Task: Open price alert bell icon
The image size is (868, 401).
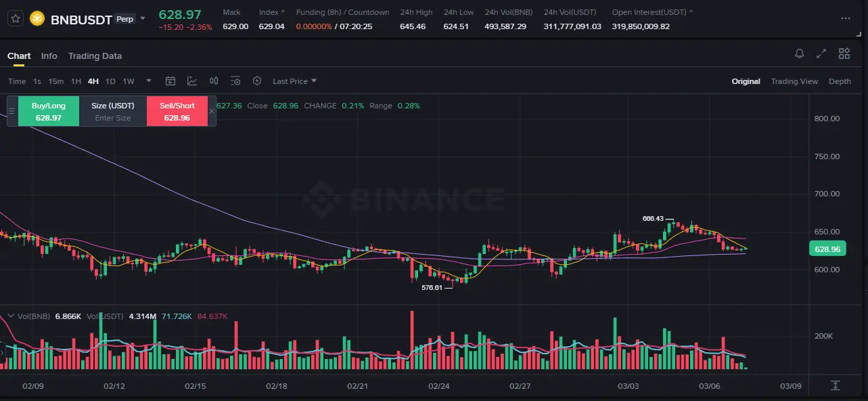Action: [x=800, y=54]
